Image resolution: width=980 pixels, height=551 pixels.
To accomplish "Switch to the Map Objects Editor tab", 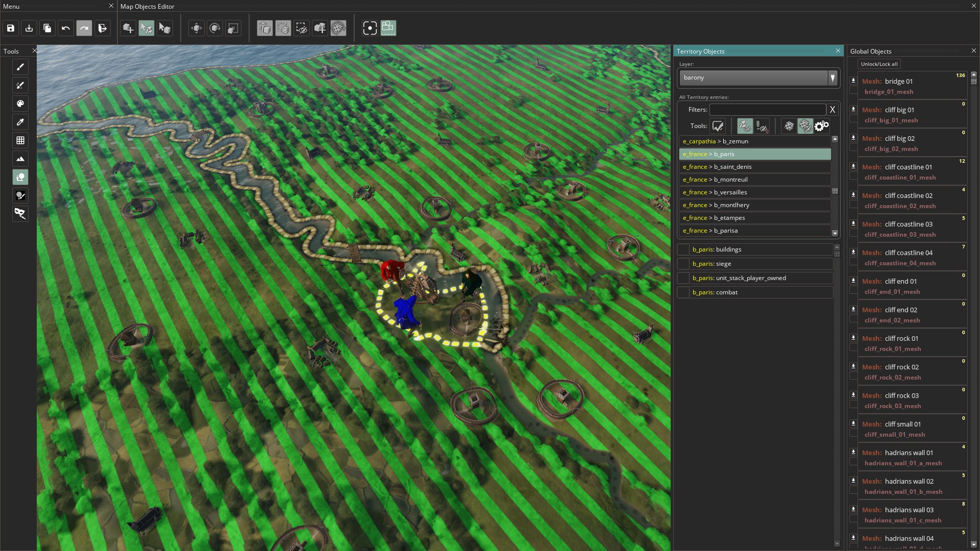I will pos(147,7).
